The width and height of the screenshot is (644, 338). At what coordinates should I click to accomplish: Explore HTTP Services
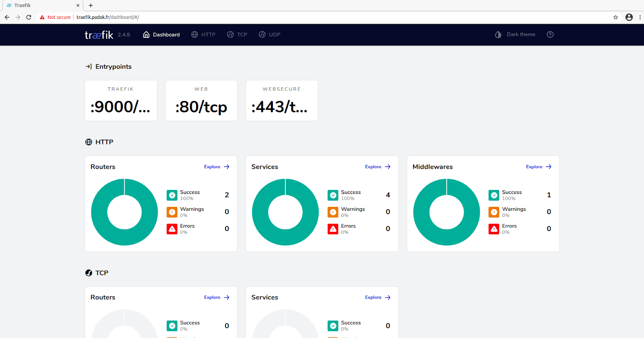pos(378,167)
